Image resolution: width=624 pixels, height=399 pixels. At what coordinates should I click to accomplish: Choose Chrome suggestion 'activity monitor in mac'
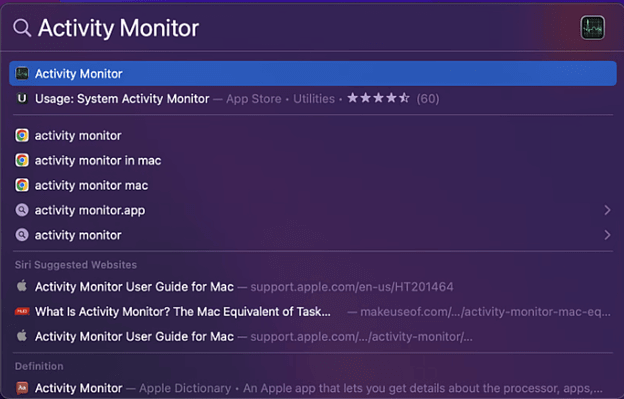point(313,160)
